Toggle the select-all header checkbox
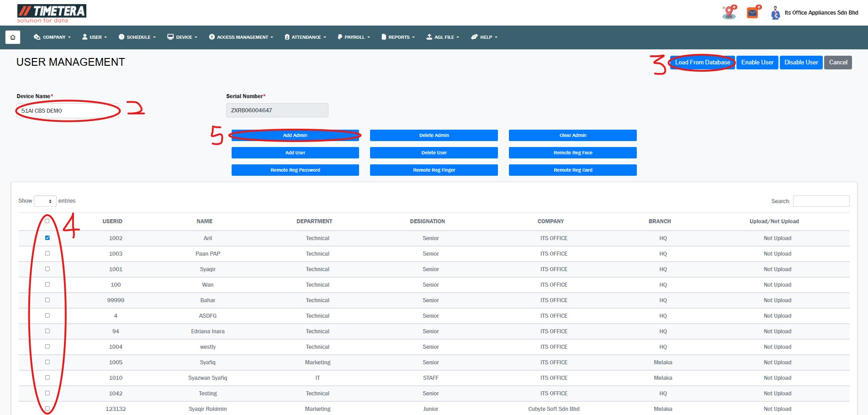 (47, 221)
